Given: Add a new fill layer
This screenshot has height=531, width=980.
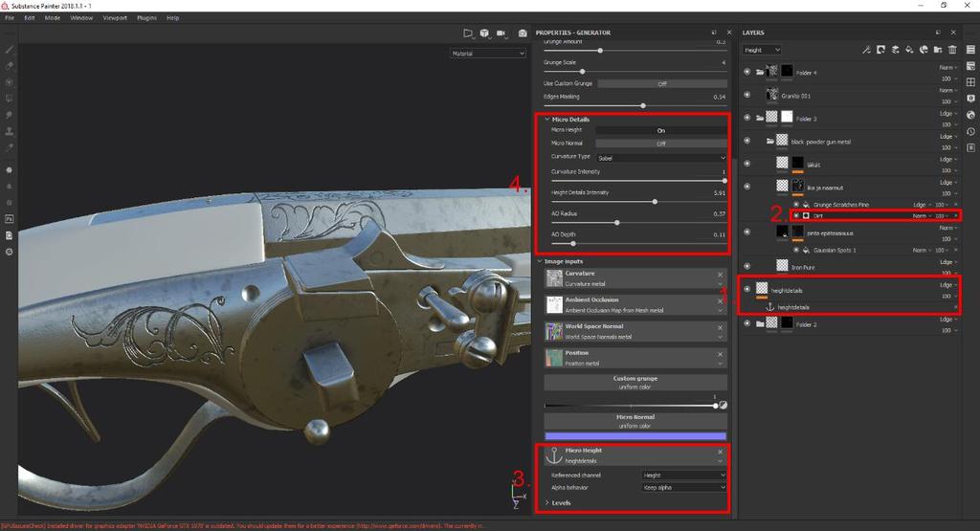Looking at the screenshot, I should (909, 50).
